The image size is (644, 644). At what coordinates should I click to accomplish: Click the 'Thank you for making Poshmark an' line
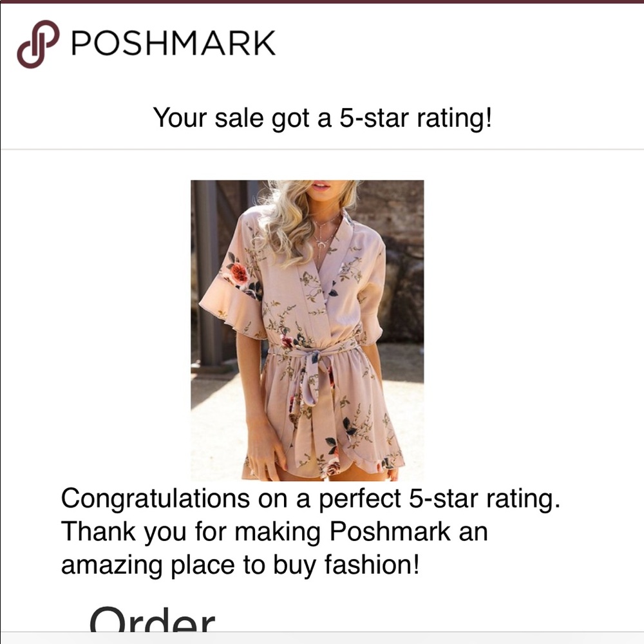tap(274, 532)
